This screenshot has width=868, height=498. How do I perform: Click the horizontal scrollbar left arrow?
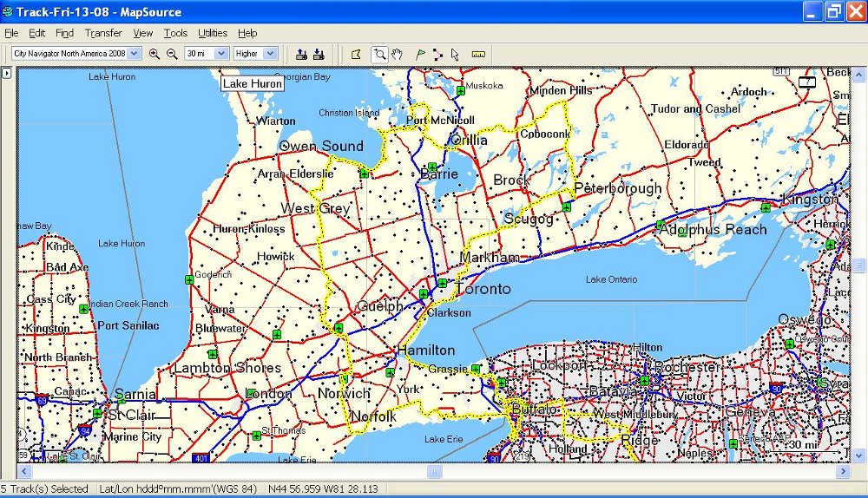pos(23,471)
